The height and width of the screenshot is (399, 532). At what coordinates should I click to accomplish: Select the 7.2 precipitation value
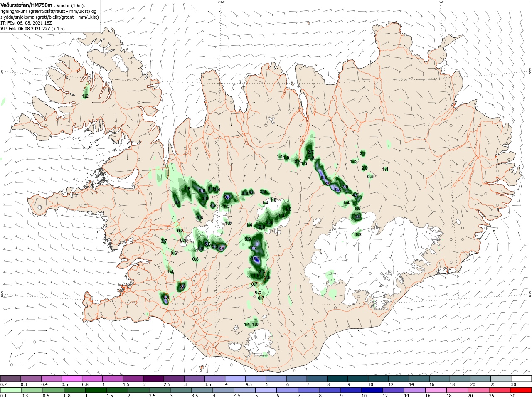(254, 248)
